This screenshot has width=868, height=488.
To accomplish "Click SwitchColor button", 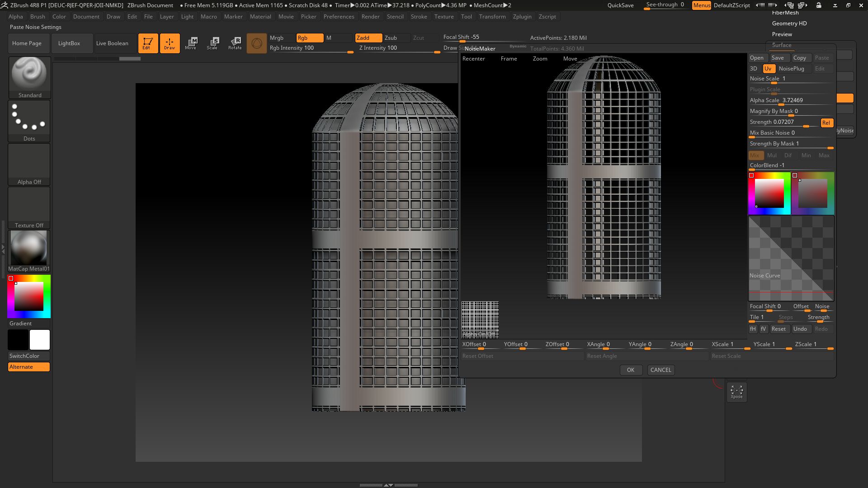I will click(x=29, y=356).
